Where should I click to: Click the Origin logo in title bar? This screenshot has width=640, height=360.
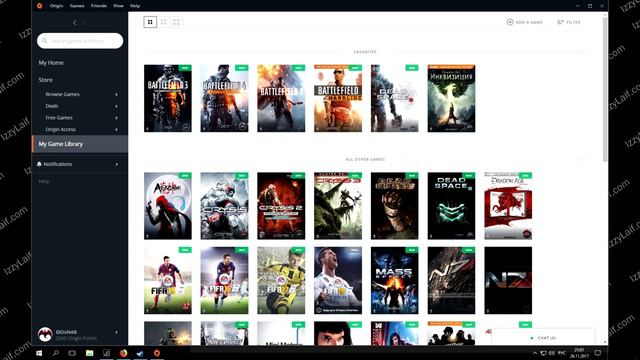[40, 6]
